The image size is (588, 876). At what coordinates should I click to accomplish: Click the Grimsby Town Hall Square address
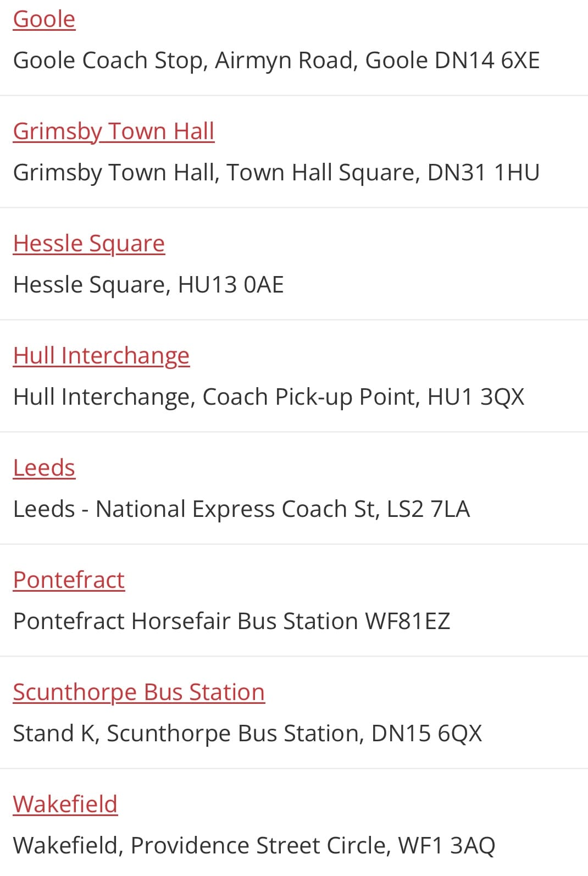pos(276,173)
